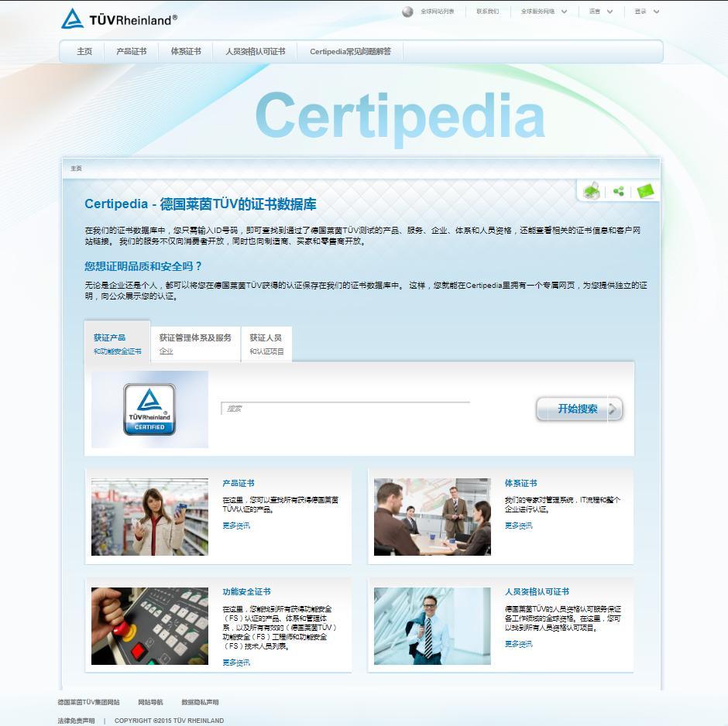Go to the 主页 menu item
Screen dimensions: 728x726
[84, 52]
